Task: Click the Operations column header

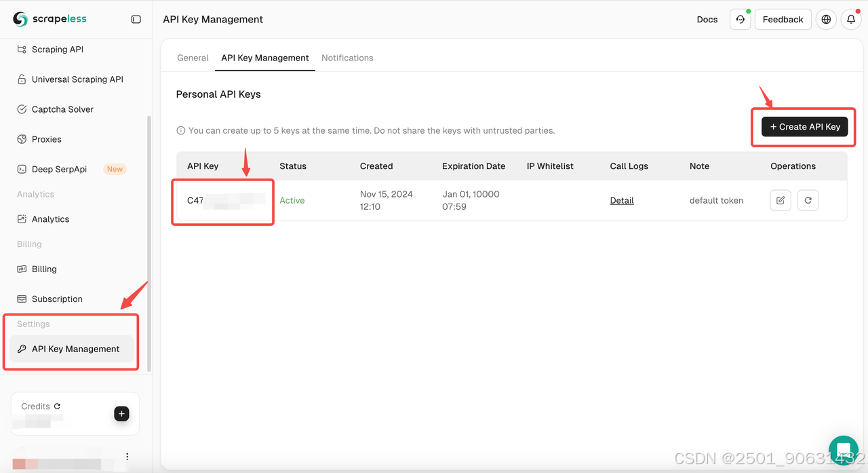Action: (x=793, y=166)
